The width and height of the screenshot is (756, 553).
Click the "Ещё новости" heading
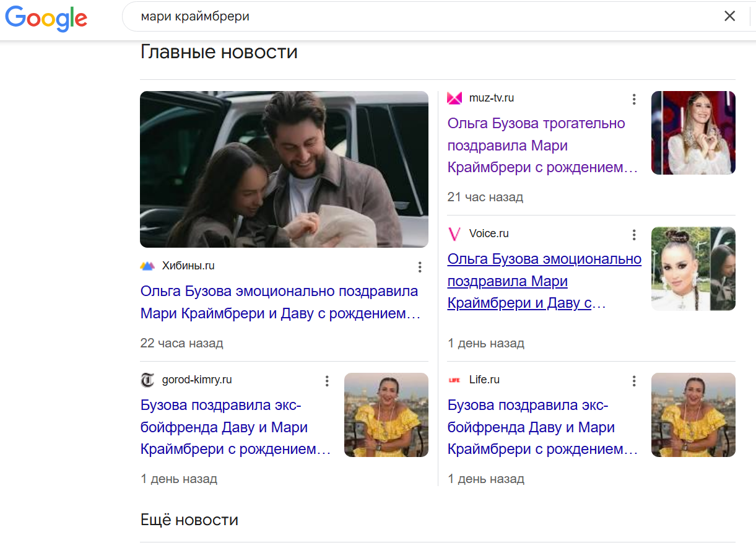tap(189, 520)
